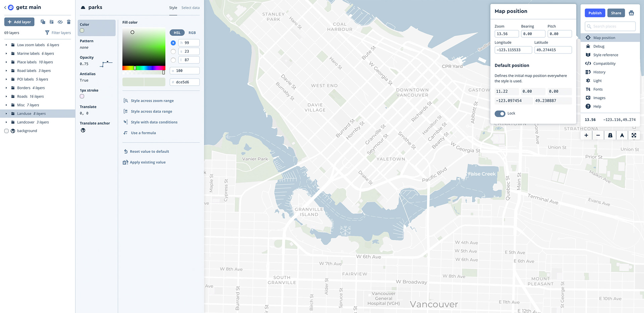Click the Mapbox logo next to getz main

pos(11,7)
